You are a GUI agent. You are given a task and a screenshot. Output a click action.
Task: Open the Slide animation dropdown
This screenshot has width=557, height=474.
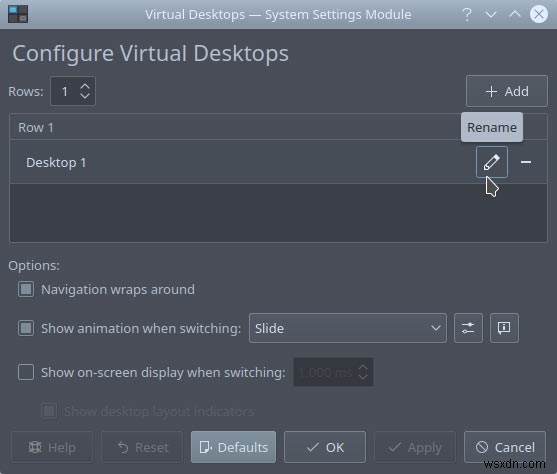coord(348,328)
